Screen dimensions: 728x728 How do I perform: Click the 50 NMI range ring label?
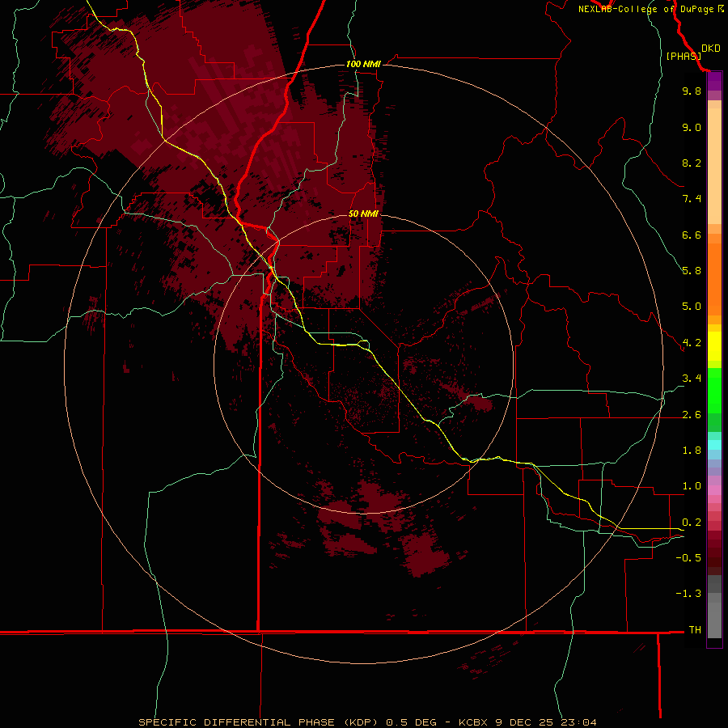pyautogui.click(x=363, y=214)
